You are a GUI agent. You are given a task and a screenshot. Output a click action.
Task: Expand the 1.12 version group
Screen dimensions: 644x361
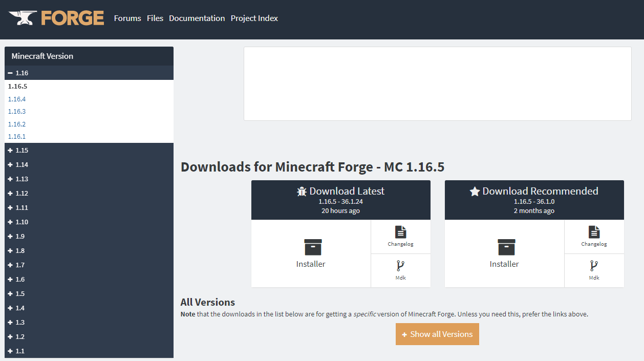click(89, 194)
